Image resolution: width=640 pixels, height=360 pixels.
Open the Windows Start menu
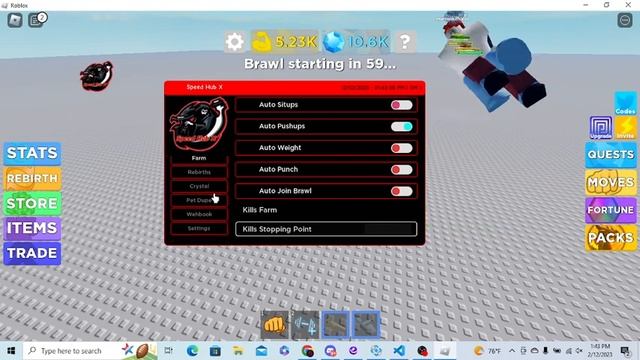point(11,351)
